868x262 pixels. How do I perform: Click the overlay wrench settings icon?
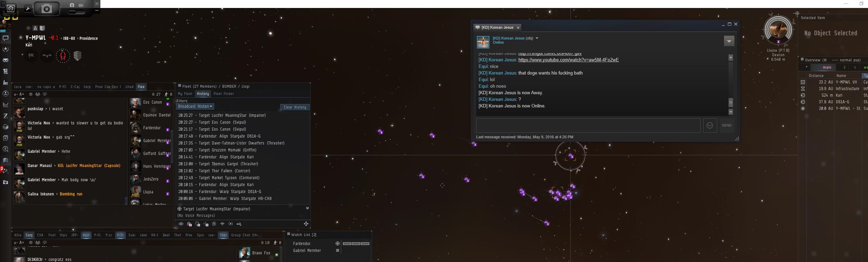[28, 9]
